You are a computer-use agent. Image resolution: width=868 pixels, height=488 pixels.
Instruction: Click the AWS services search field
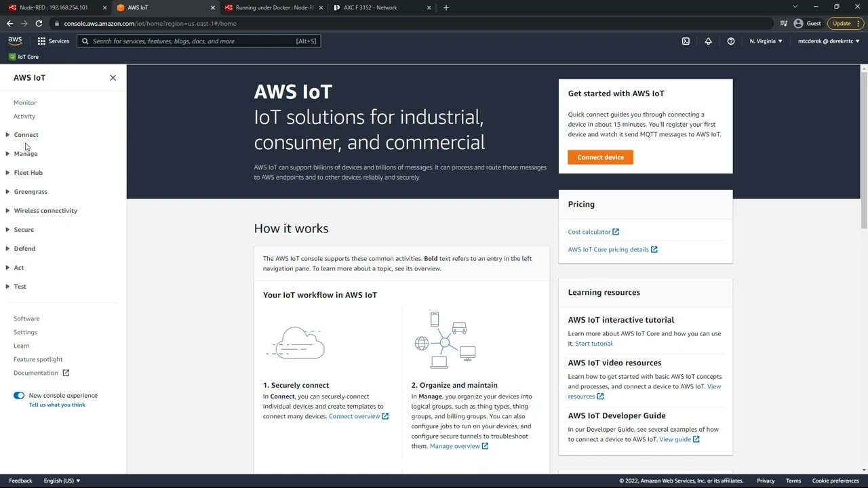coord(199,41)
